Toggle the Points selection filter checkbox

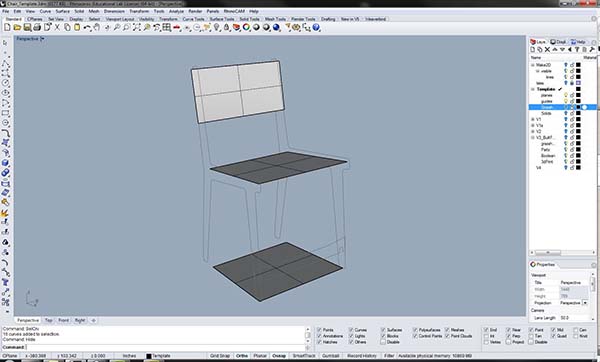tap(319, 330)
